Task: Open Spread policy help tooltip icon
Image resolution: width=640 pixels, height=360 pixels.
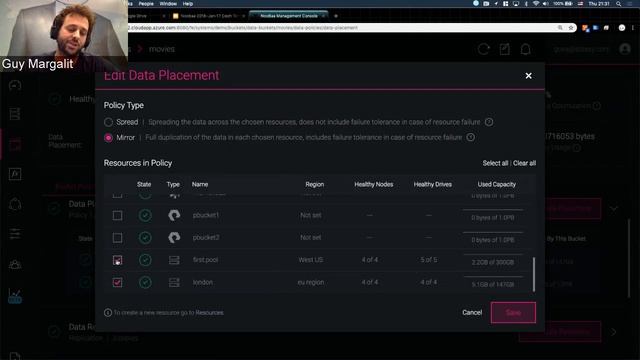Action: pyautogui.click(x=489, y=122)
